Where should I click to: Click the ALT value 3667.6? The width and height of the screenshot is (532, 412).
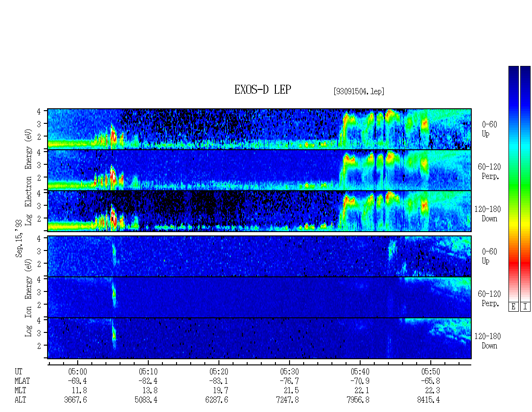(75, 400)
